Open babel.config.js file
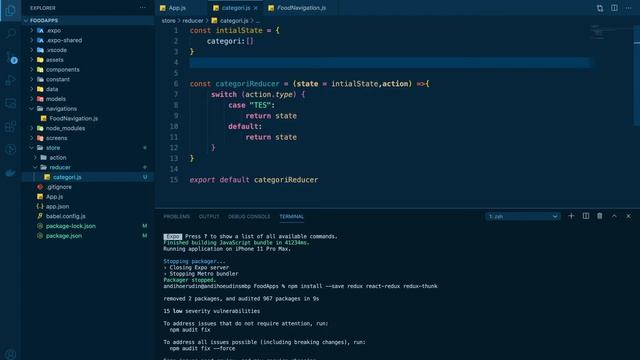This screenshot has width=640, height=360. tap(88, 216)
